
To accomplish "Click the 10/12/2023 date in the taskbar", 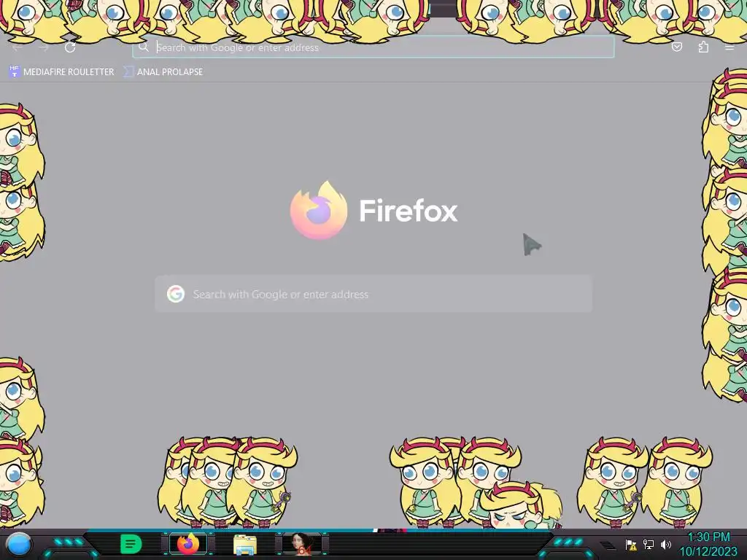I will tap(708, 551).
